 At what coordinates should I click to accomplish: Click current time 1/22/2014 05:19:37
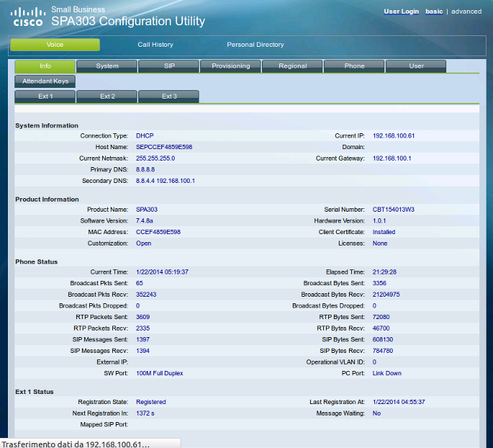click(x=162, y=272)
